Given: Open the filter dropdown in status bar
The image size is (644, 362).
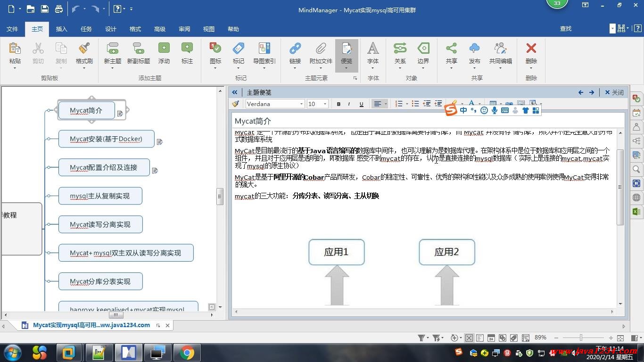Looking at the screenshot, I should [428, 338].
